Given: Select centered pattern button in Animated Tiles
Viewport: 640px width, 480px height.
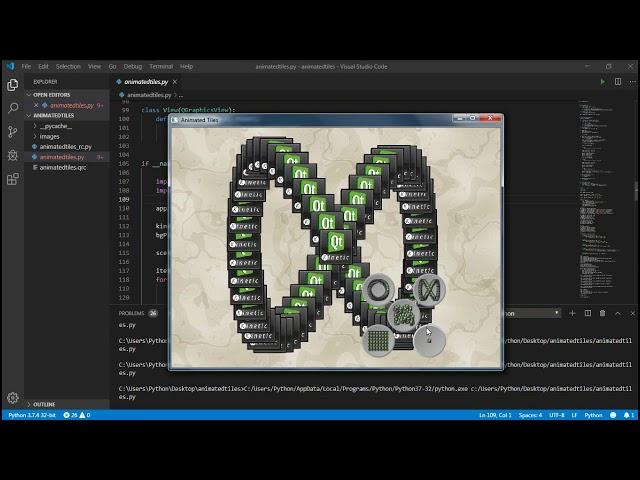Looking at the screenshot, I should [x=429, y=340].
